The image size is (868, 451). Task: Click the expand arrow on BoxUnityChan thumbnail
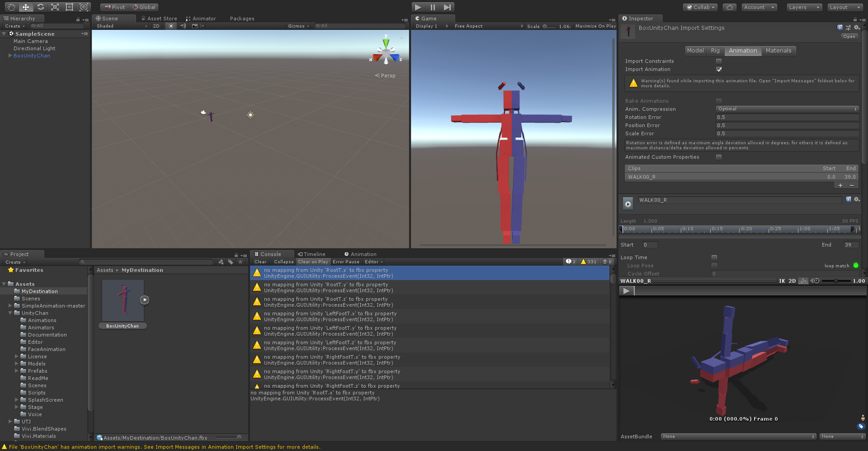144,299
